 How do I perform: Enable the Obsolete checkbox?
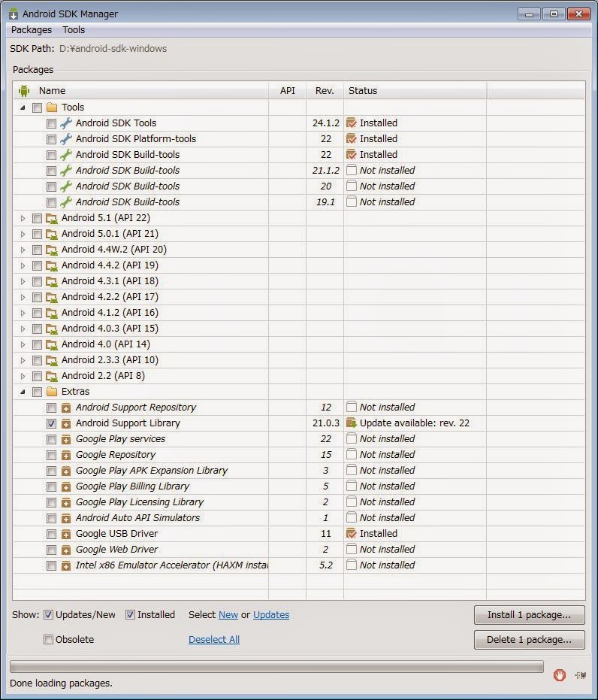click(x=48, y=639)
